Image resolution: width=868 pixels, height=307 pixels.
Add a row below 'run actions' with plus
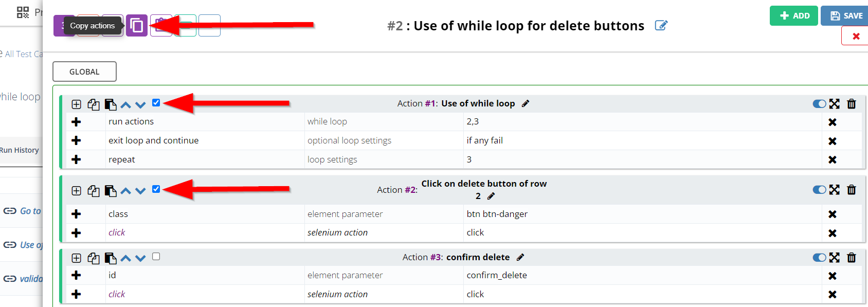tap(76, 122)
